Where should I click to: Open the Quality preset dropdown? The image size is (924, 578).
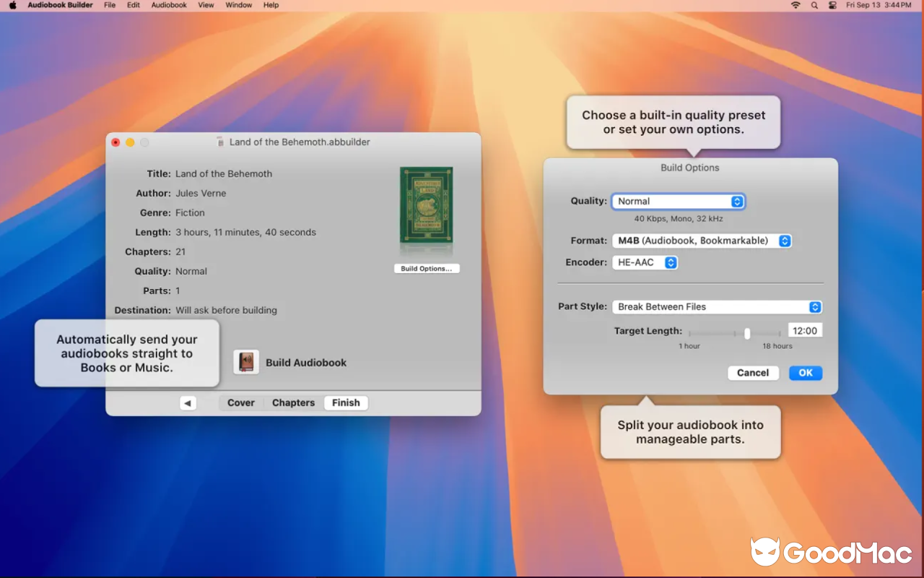[x=677, y=201]
